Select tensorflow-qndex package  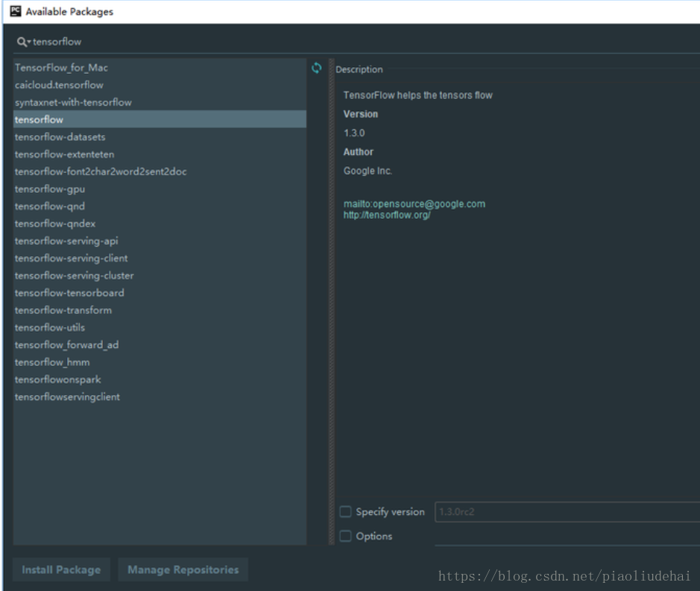(x=160, y=223)
